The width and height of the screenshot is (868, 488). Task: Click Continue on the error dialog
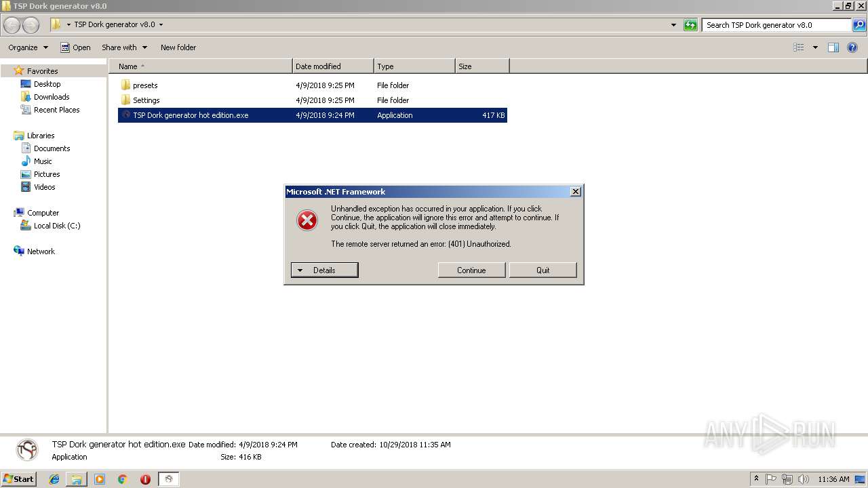[x=471, y=270]
